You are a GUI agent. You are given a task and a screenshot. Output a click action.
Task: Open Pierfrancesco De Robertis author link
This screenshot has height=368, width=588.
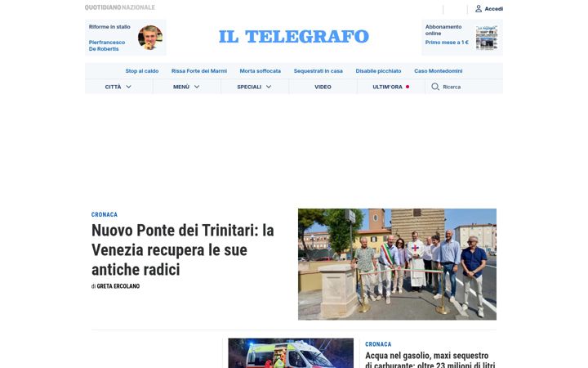[x=107, y=46]
